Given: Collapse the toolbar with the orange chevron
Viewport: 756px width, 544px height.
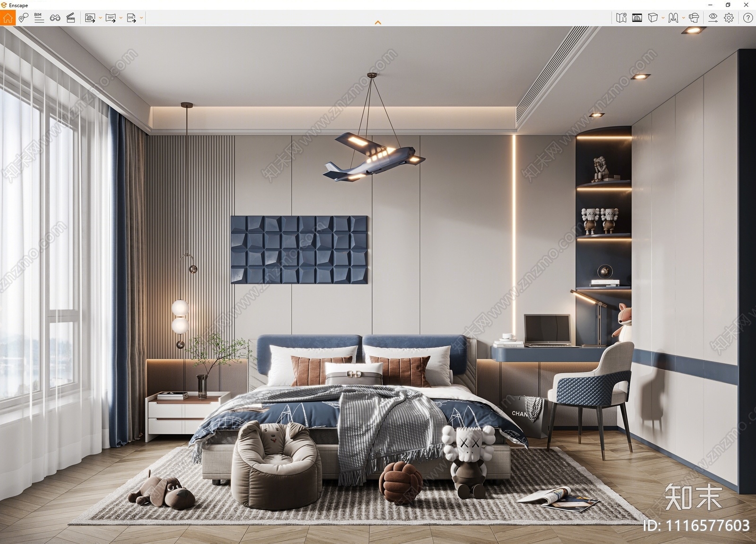Looking at the screenshot, I should (378, 22).
